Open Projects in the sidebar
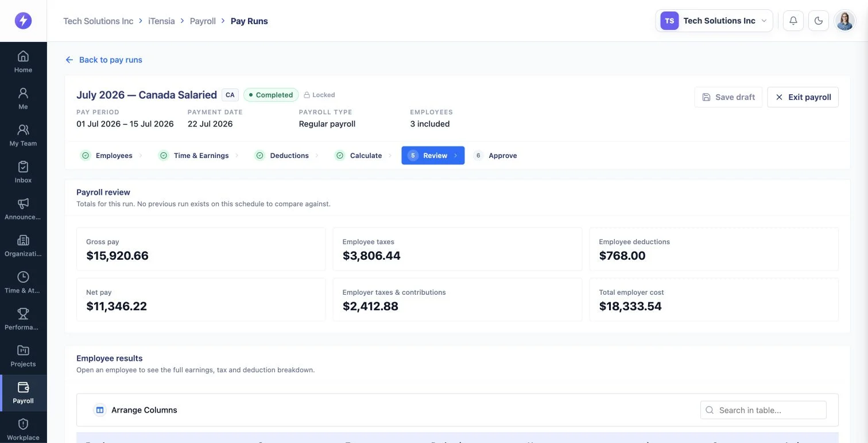Image resolution: width=868 pixels, height=443 pixels. (23, 356)
